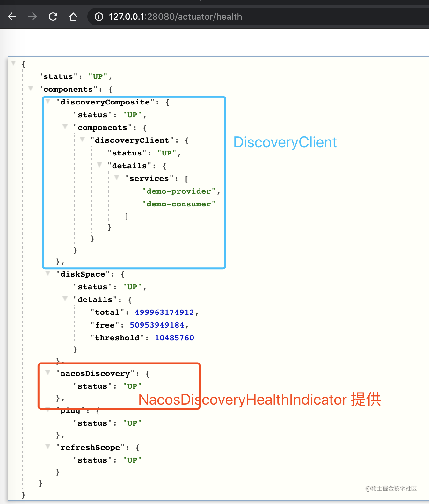Collapse the root JSON object triangle
This screenshot has width=429, height=504.
[13, 63]
